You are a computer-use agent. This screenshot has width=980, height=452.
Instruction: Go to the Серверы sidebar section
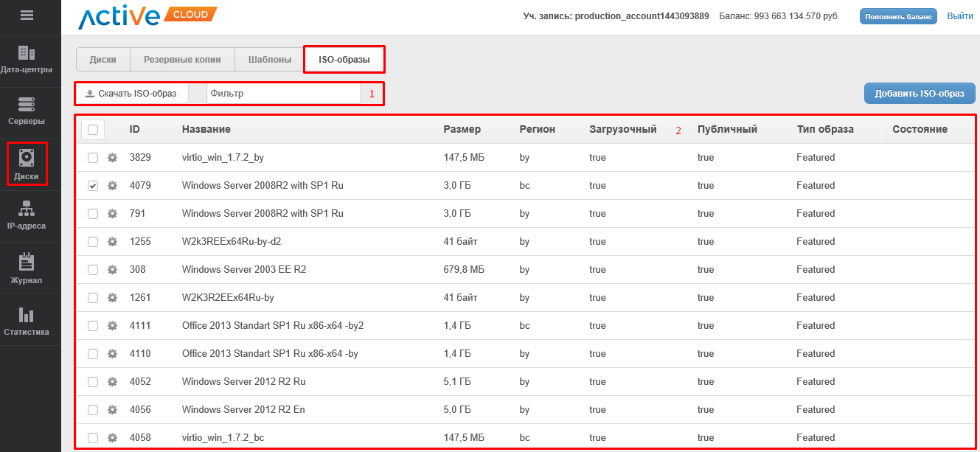27,111
